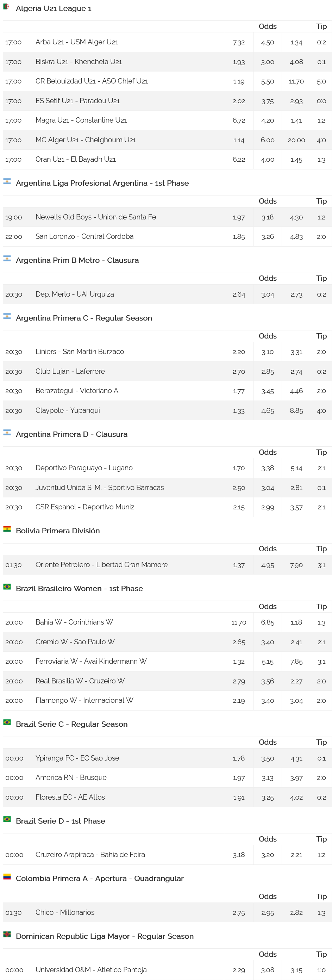Click the Bolivia flag icon
The width and height of the screenshot is (332, 980).
[x=7, y=529]
